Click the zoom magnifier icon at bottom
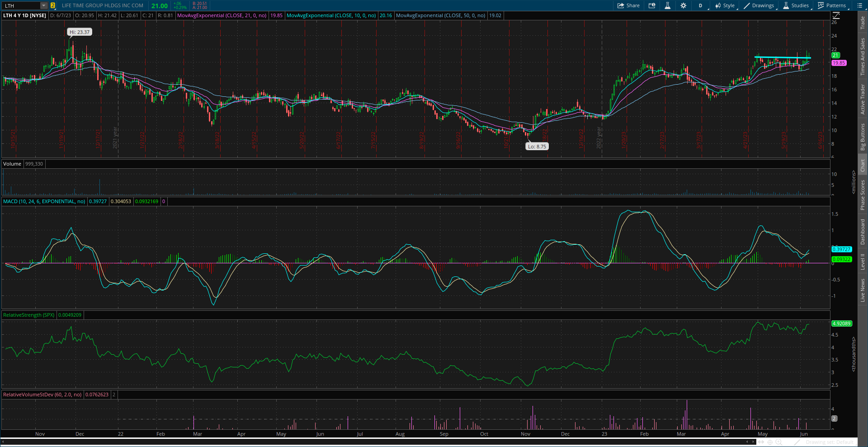This screenshot has width=868, height=447. [x=779, y=442]
